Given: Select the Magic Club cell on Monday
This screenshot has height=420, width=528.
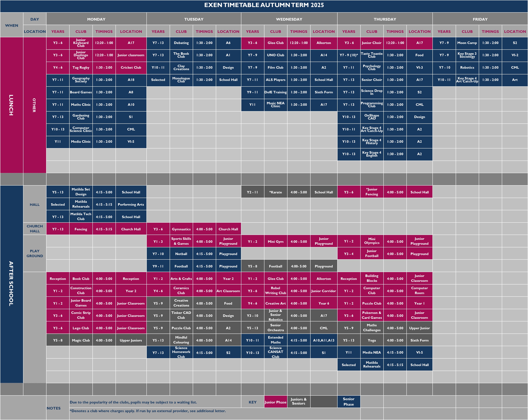Looking at the screenshot, I should click(x=81, y=340).
